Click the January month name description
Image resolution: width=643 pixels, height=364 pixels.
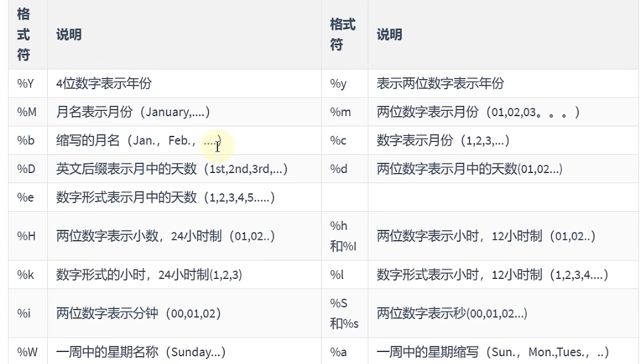(x=133, y=112)
